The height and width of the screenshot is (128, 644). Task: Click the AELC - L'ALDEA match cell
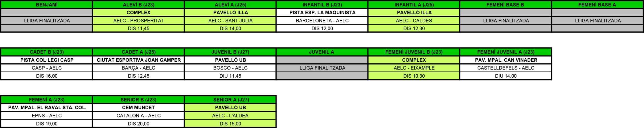point(230,116)
